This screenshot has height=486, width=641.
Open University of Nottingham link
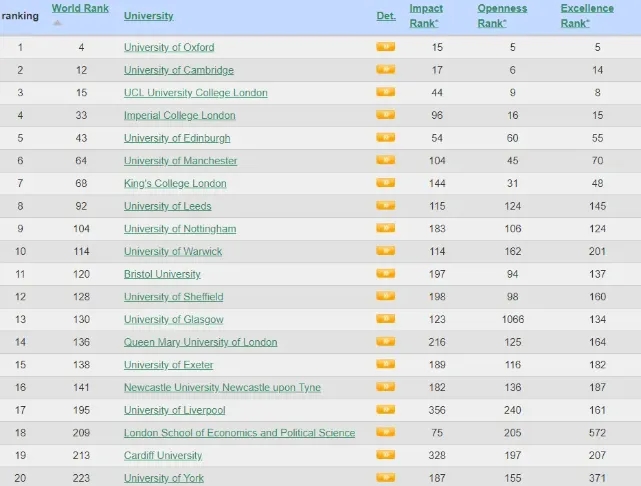tap(180, 229)
